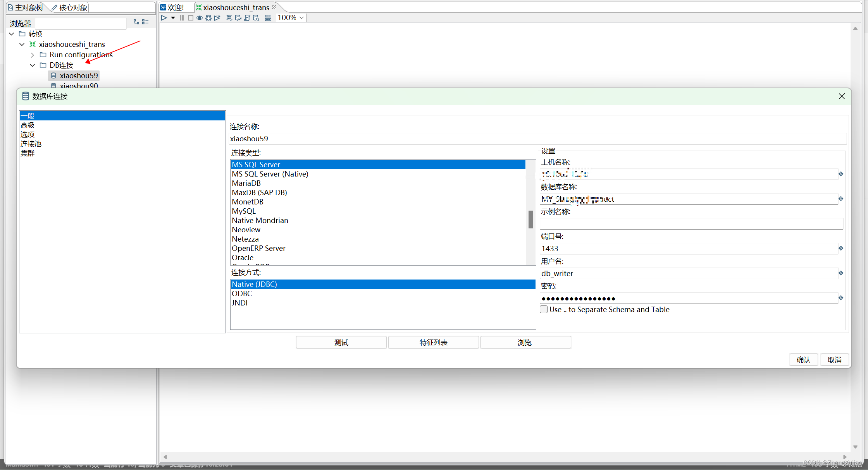The image size is (868, 470).
Task: Select MySQL in connection type list
Action: click(x=244, y=211)
